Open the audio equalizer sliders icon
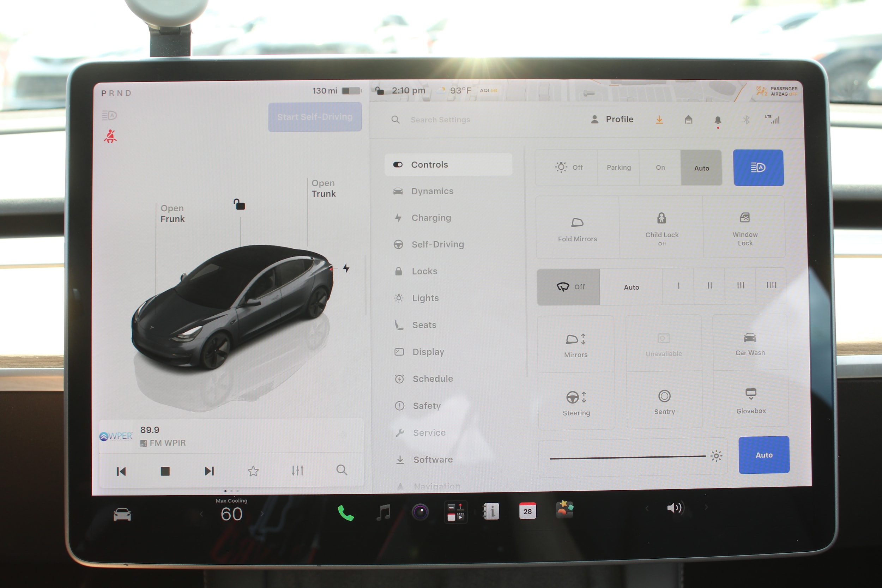The width and height of the screenshot is (882, 588). click(x=297, y=470)
